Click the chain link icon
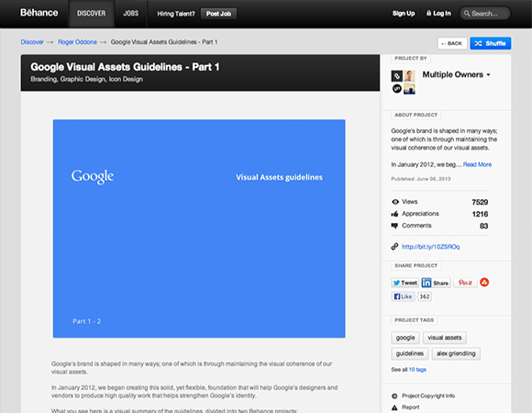This screenshot has width=532, height=413. (x=394, y=247)
